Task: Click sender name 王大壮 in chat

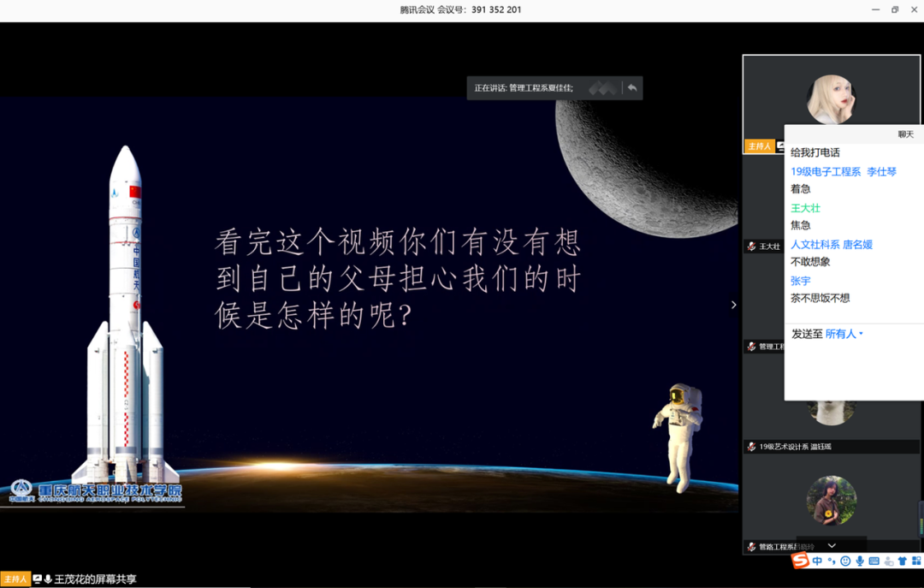Action: coord(805,208)
